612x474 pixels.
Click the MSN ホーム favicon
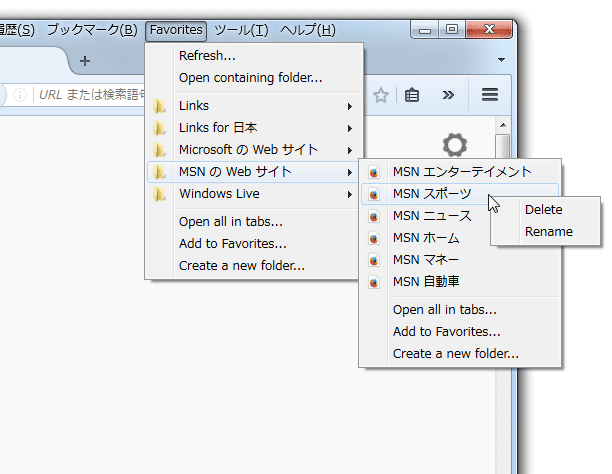(374, 238)
